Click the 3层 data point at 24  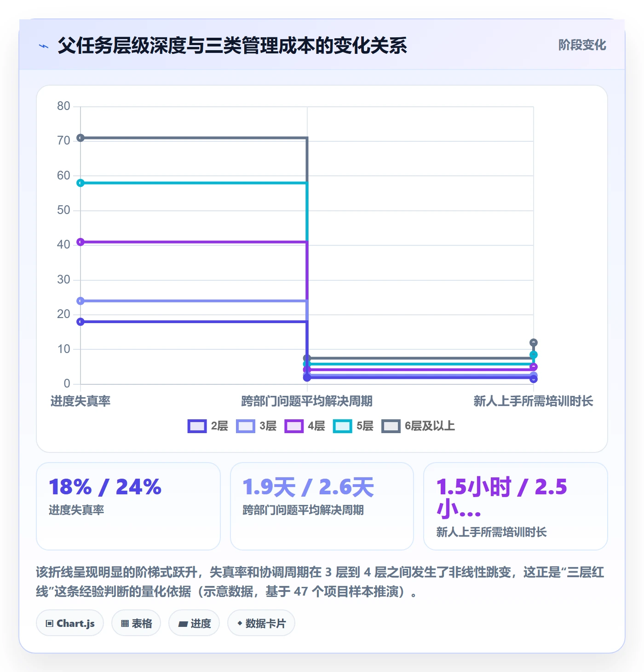pyautogui.click(x=80, y=301)
